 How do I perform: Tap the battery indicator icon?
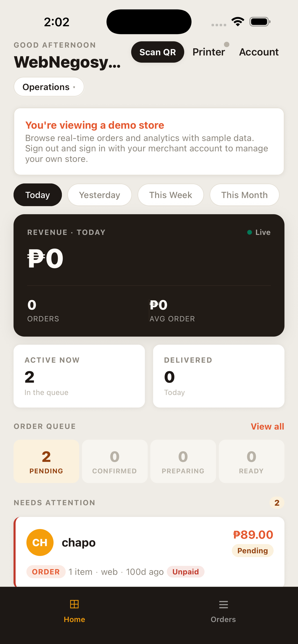point(260,22)
